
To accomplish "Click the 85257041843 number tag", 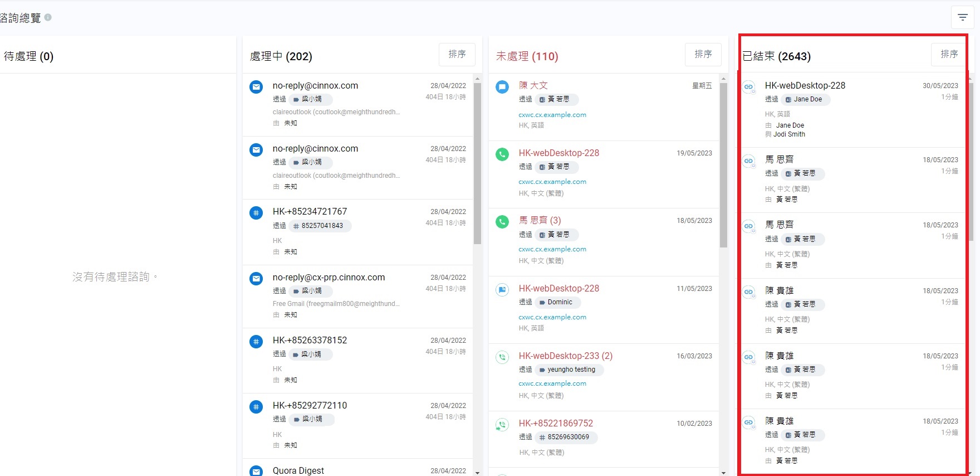I will point(320,226).
